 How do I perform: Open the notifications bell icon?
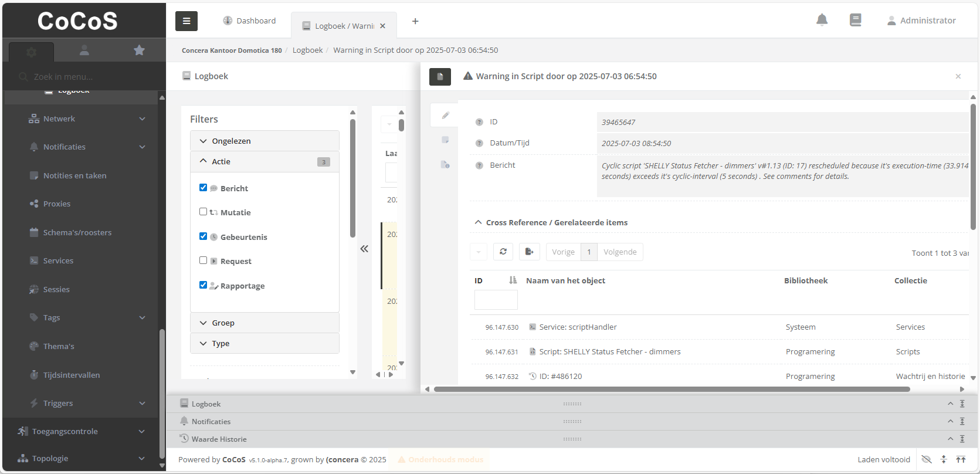point(822,20)
